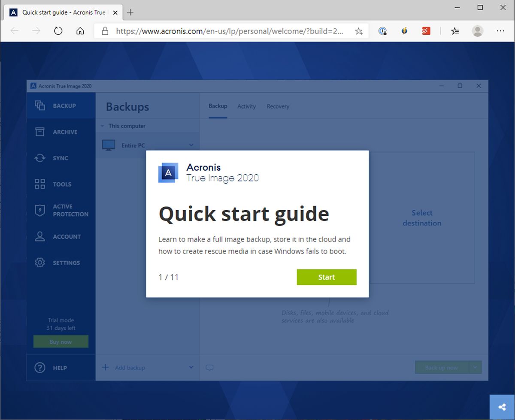This screenshot has width=515, height=420.
Task: Switch to the Activity tab
Action: [246, 106]
